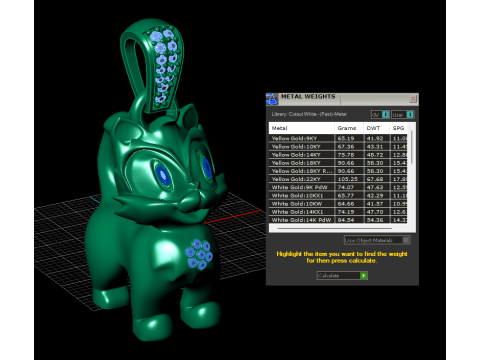Select the Yellow Gold:10KY row
Screen dimensions: 480x360
338,147
